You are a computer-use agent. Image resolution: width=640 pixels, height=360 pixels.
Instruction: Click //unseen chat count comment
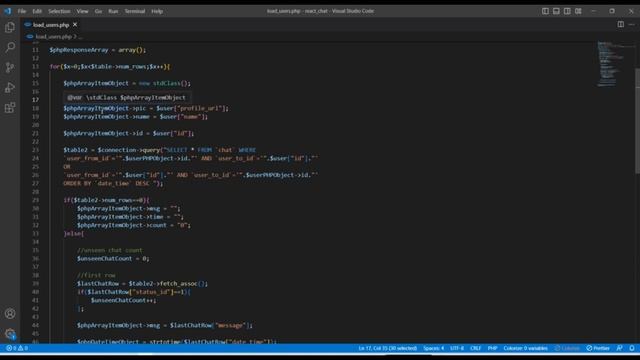tap(110, 250)
